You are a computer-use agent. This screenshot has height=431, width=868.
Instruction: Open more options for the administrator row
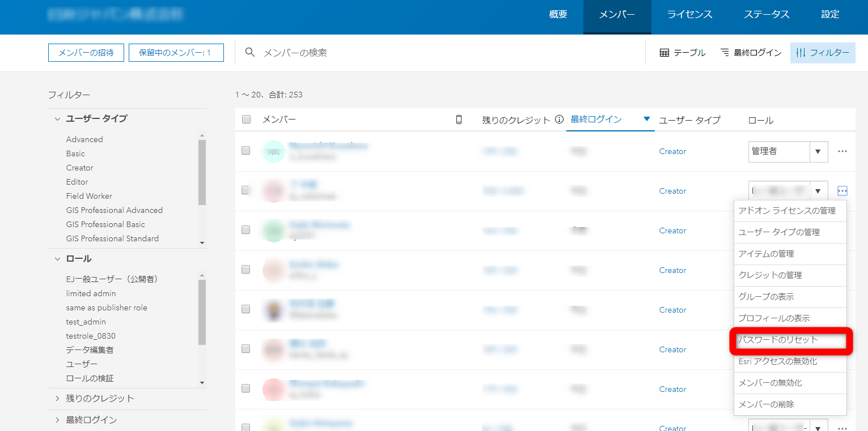pos(842,151)
